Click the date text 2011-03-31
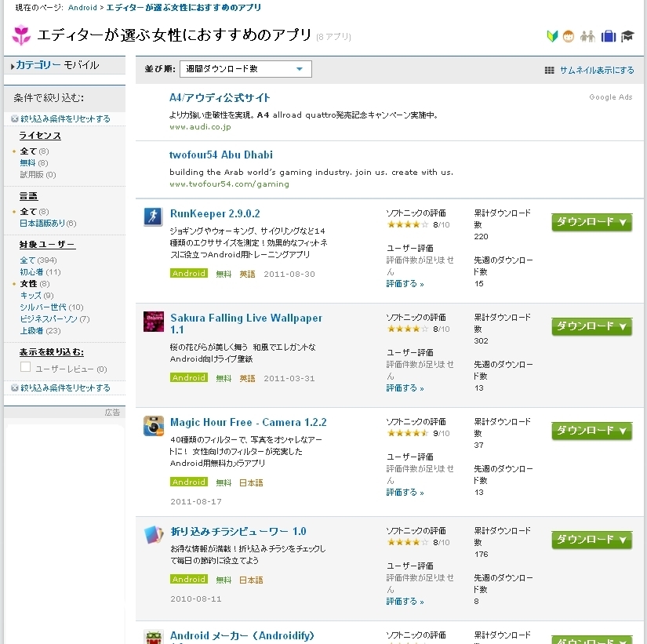This screenshot has width=647, height=644. tap(289, 378)
